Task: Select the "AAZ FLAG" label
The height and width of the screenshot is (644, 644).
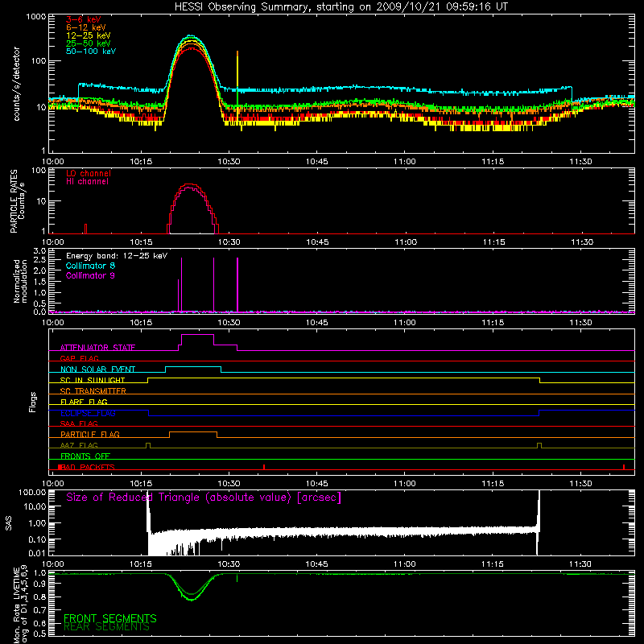Action: click(x=79, y=445)
